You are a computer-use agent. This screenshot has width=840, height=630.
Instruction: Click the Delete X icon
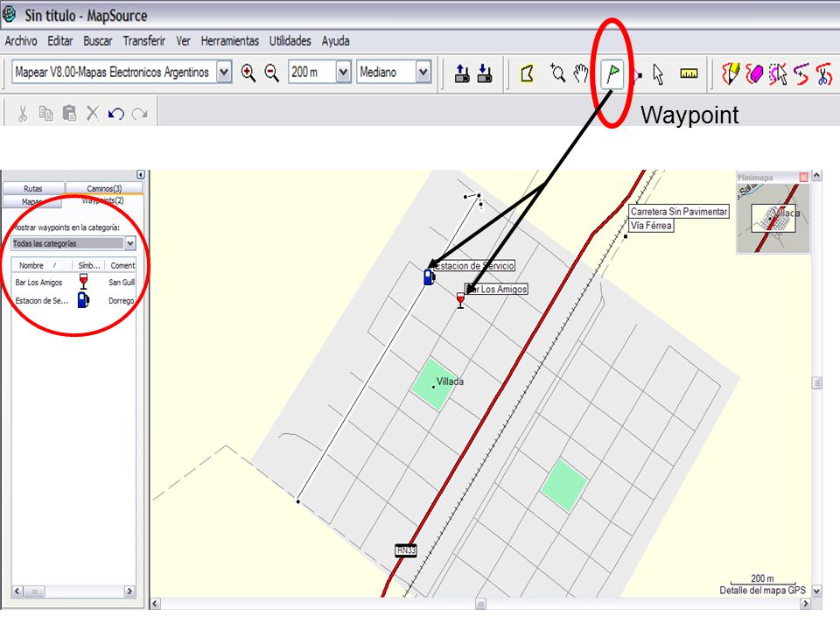(93, 113)
